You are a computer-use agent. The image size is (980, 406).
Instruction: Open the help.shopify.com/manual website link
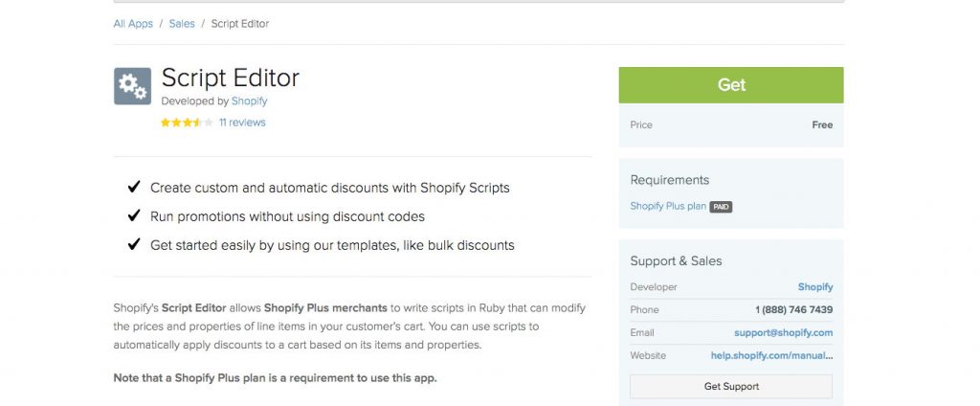(772, 355)
